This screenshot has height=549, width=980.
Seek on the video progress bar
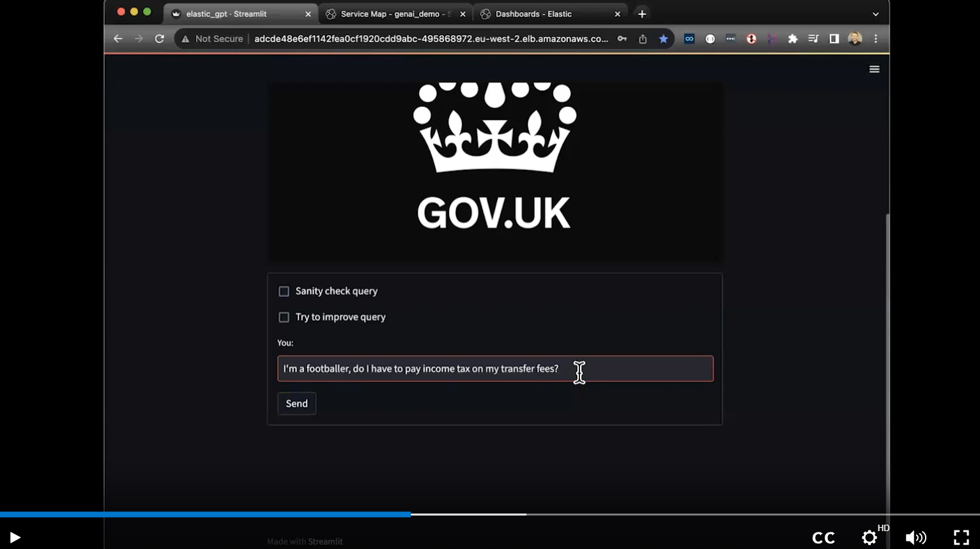(x=490, y=514)
